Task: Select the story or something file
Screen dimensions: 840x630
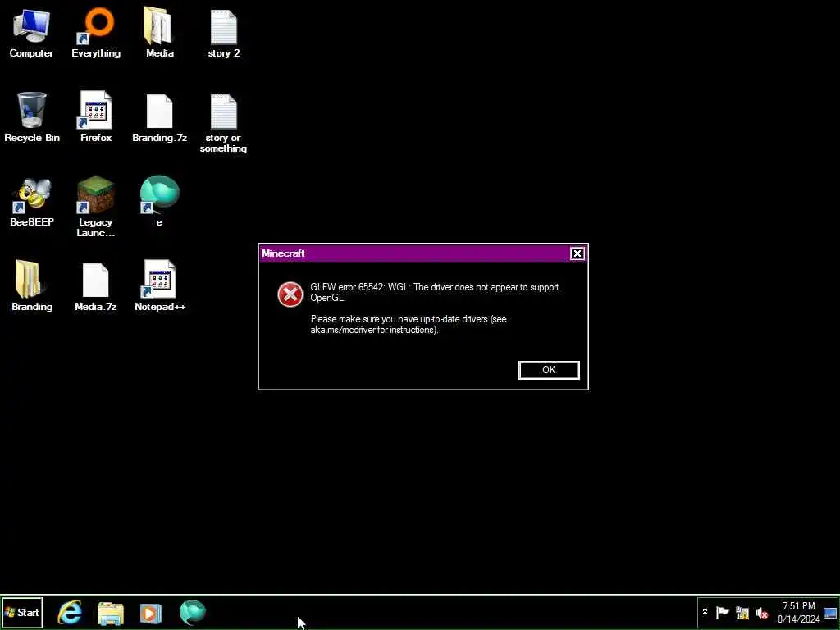Action: pyautogui.click(x=223, y=123)
